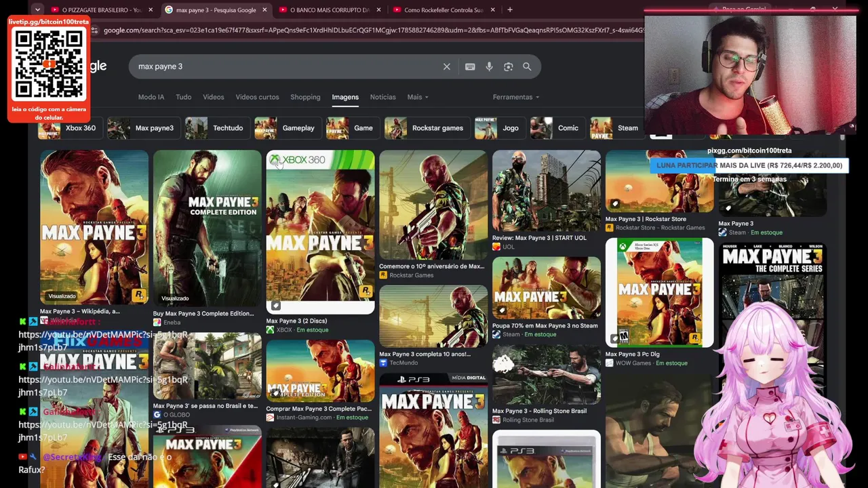Open 'Review: Max Payne 3 | START UOL' link
Image resolution: width=868 pixels, height=488 pixels.
click(540, 238)
